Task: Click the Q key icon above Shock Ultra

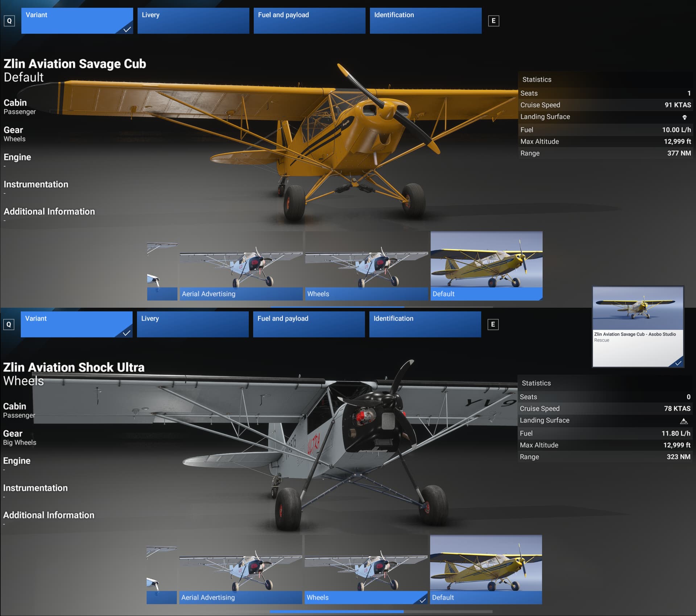Action: point(9,324)
